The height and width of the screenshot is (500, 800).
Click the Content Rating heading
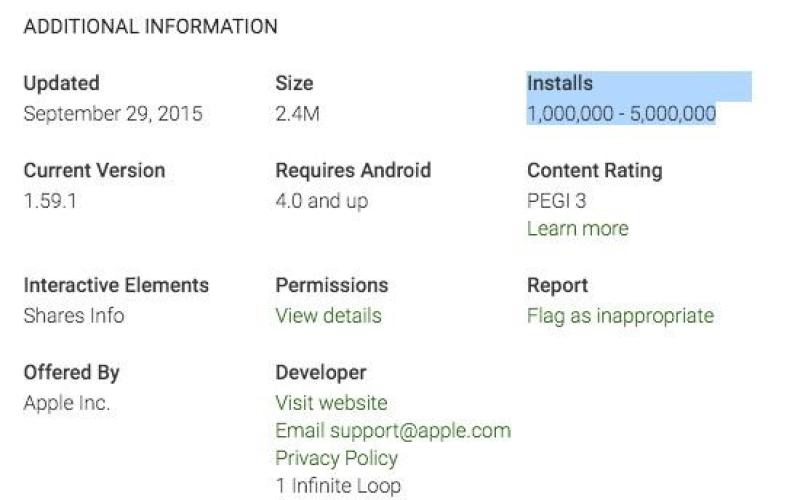(x=594, y=171)
